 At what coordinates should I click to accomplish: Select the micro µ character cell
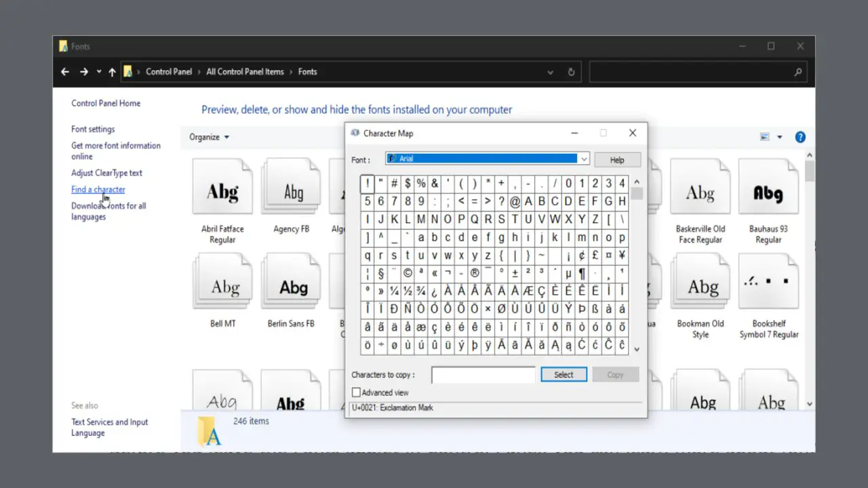click(x=568, y=273)
